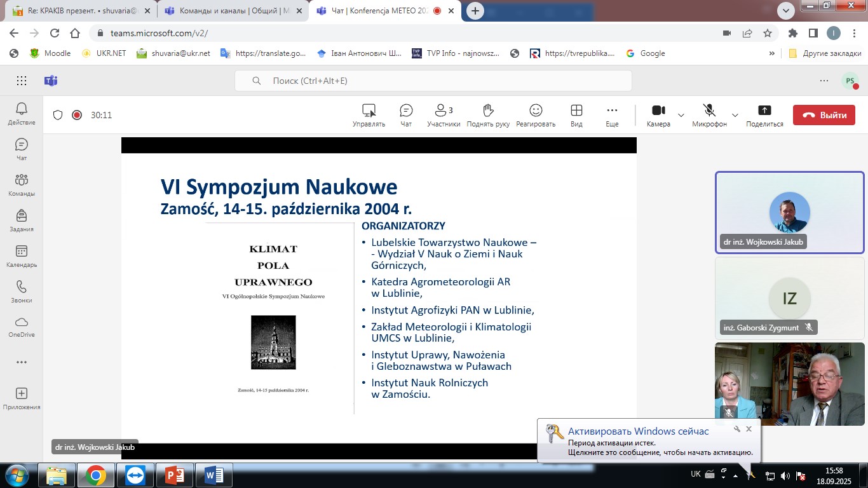Open the volume control in the system tray
The width and height of the screenshot is (868, 488).
(x=785, y=475)
